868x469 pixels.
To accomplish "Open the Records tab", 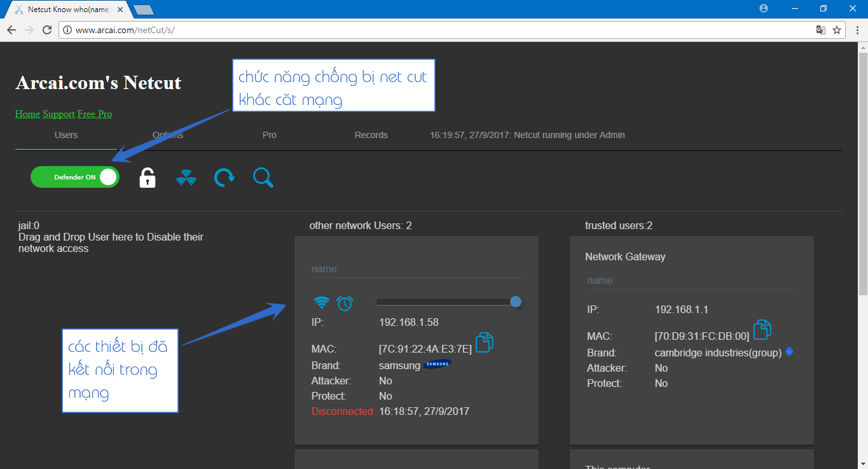I will 371,135.
